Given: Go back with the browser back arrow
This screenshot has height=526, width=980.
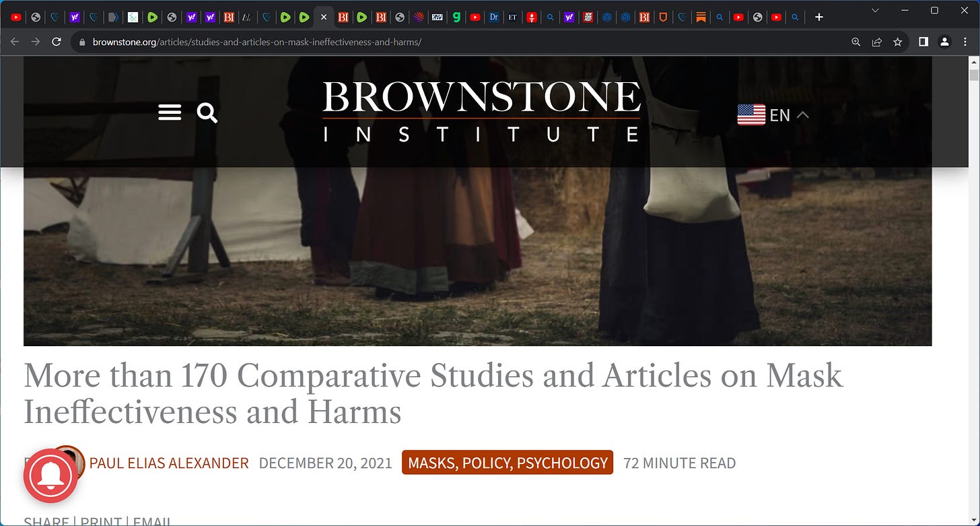Looking at the screenshot, I should (15, 42).
